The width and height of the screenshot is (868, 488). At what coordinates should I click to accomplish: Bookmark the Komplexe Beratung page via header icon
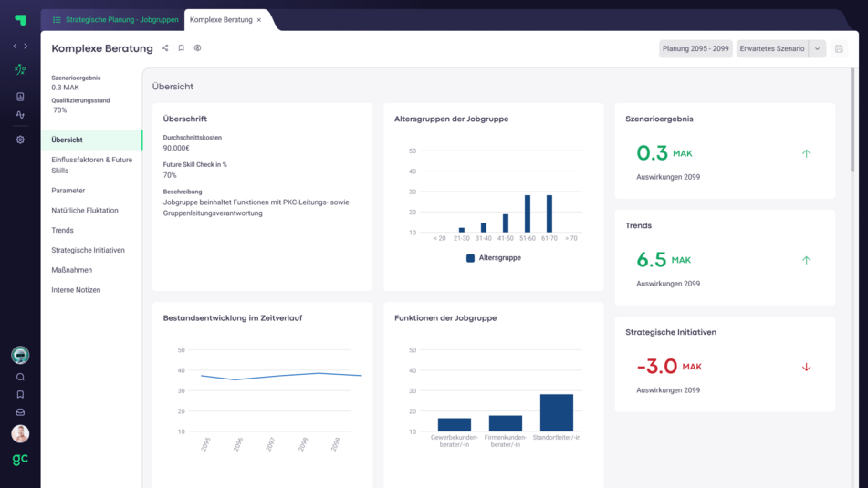click(x=182, y=48)
